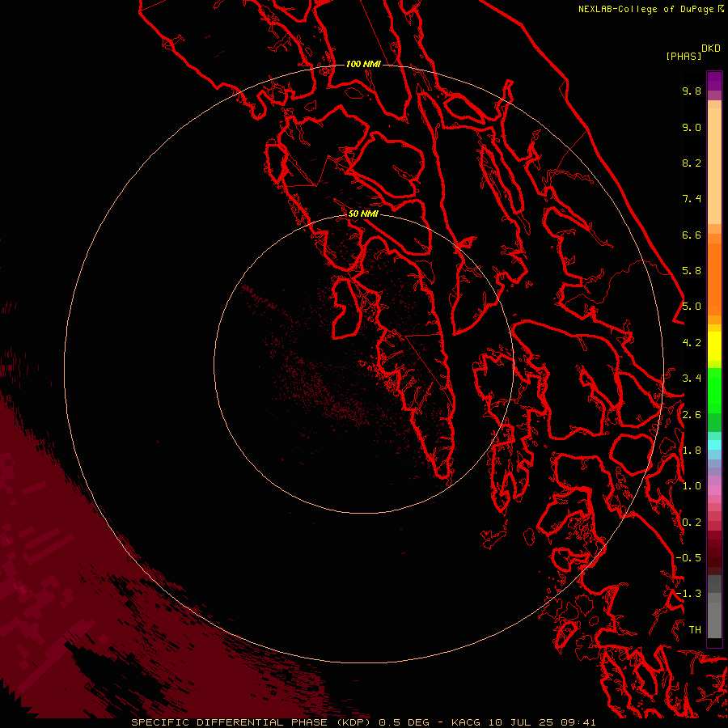Click the pink segment of the color bar
Viewport: 728px width, 728px height.
point(714,490)
